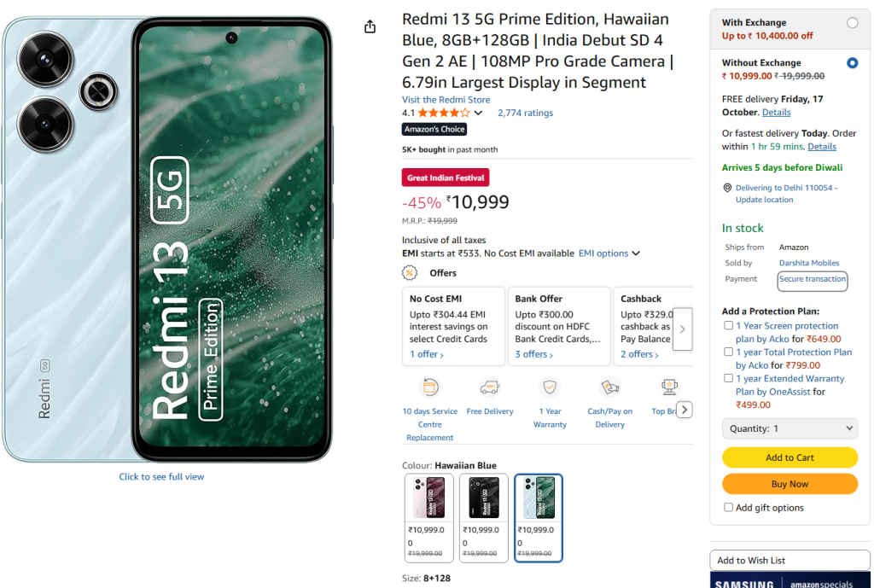Select the With Exchange radio button
874x588 pixels.
tap(852, 23)
